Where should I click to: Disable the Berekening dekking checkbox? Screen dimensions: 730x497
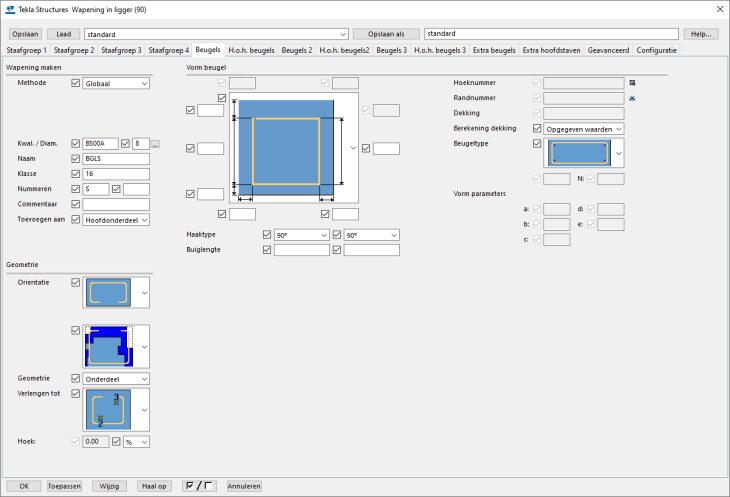(538, 129)
